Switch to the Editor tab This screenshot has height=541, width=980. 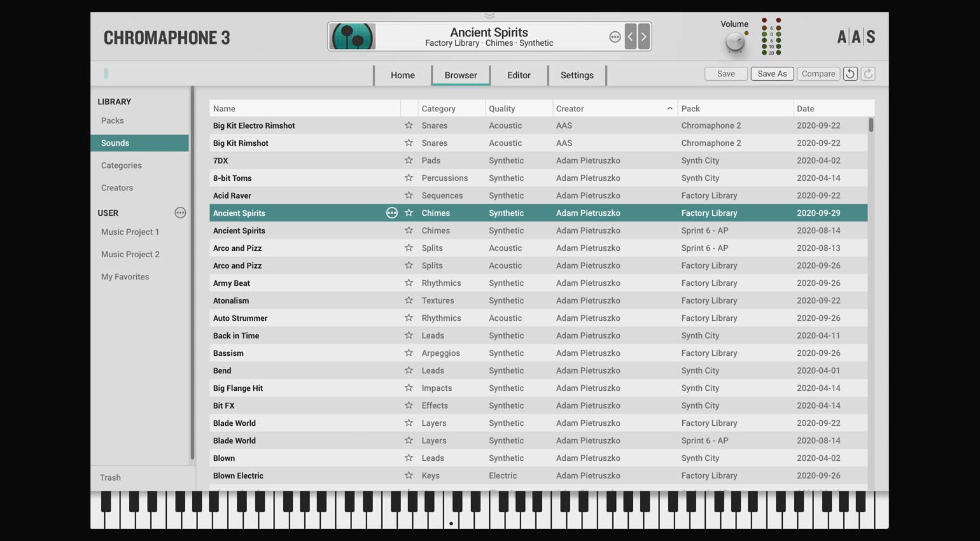519,75
